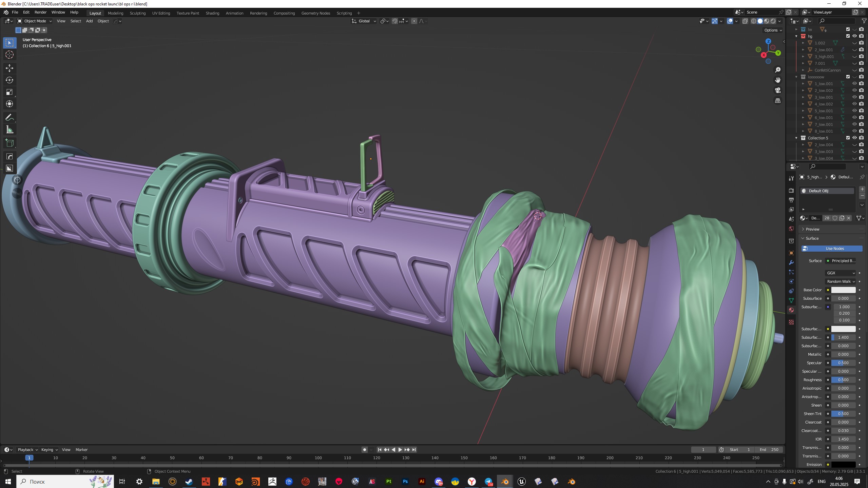Open the Add menu in viewport header

pos(89,21)
